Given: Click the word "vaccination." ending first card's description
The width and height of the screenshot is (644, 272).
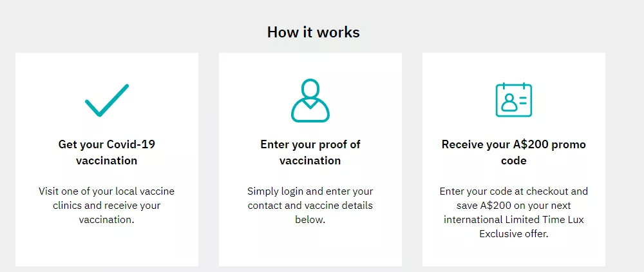Looking at the screenshot, I should (x=107, y=220).
